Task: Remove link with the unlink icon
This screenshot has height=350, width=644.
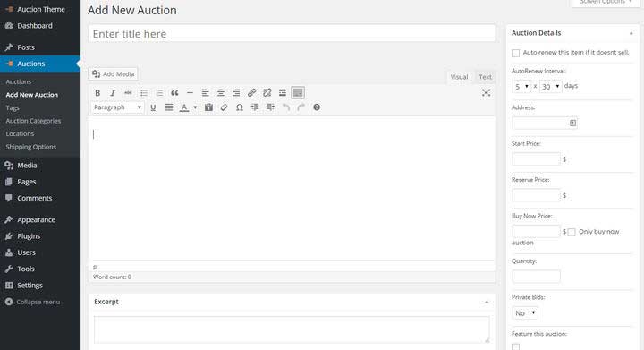Action: (x=267, y=93)
